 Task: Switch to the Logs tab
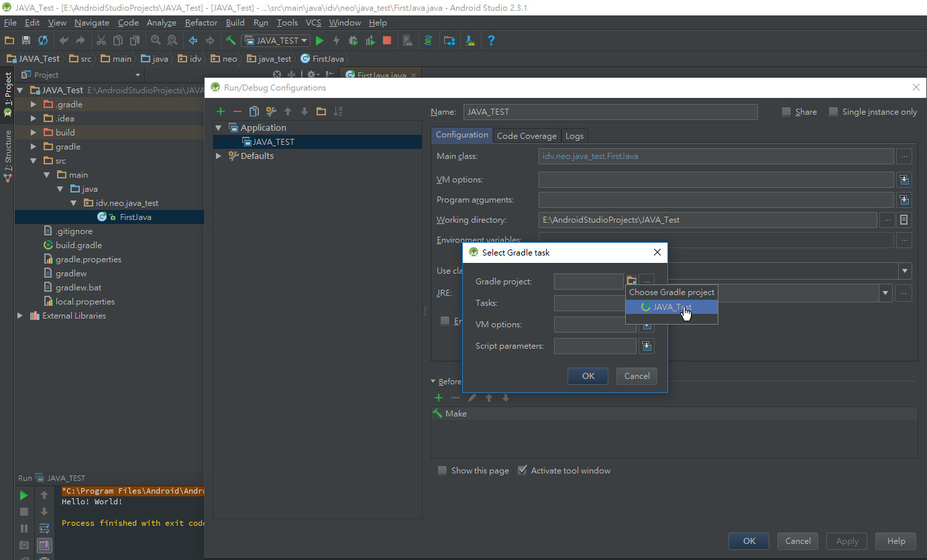574,135
